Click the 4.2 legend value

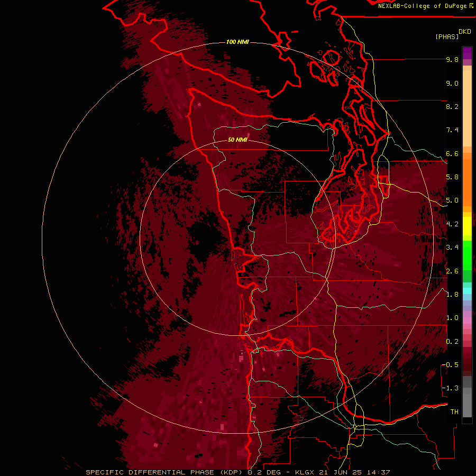[452, 224]
